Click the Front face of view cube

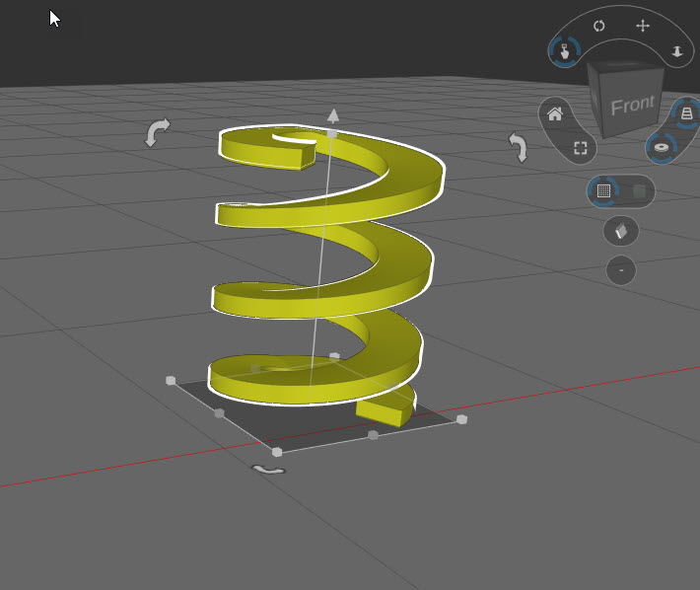633,106
